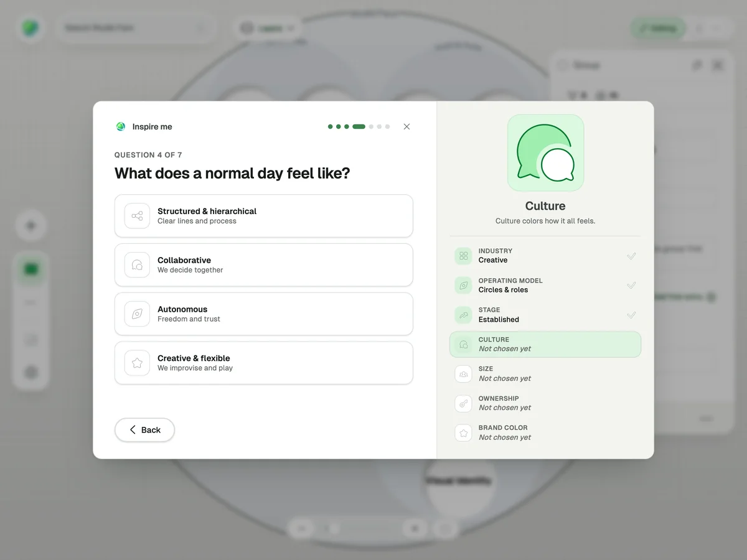This screenshot has width=747, height=560.
Task: Click the Ownership key icon
Action: tap(463, 403)
